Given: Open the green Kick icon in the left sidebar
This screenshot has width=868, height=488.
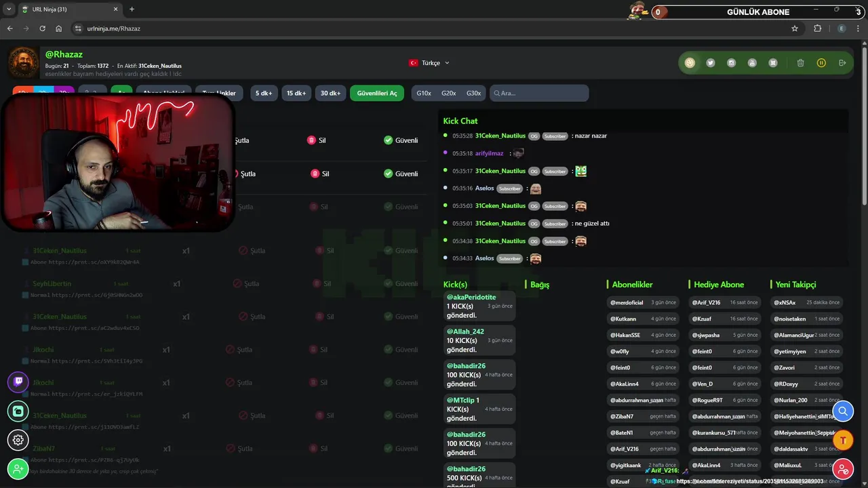Looking at the screenshot, I should 18,411.
